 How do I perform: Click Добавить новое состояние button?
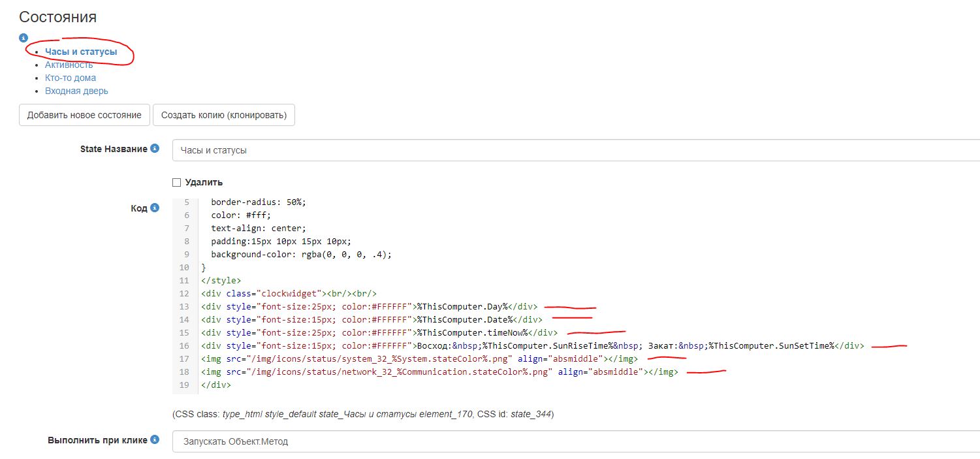point(84,115)
